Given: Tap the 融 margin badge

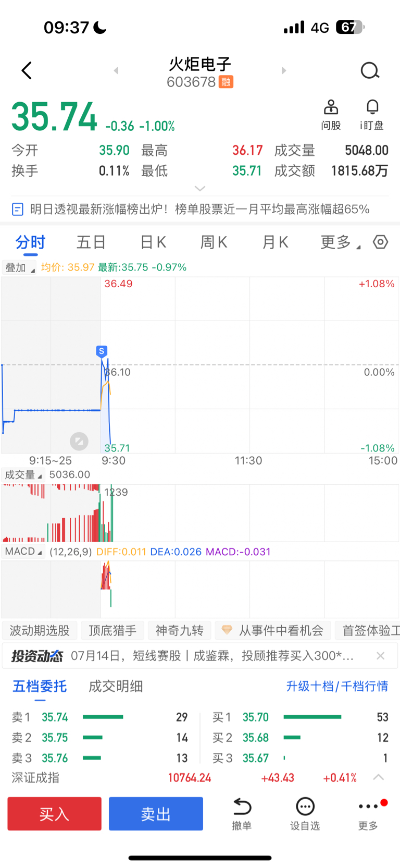Looking at the screenshot, I should pyautogui.click(x=226, y=82).
